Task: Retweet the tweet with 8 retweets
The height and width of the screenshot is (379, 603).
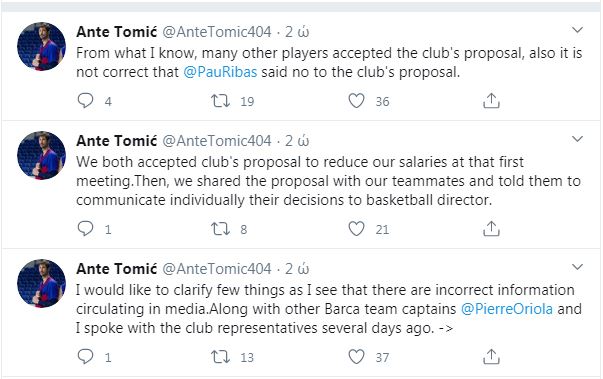Action: pos(221,229)
